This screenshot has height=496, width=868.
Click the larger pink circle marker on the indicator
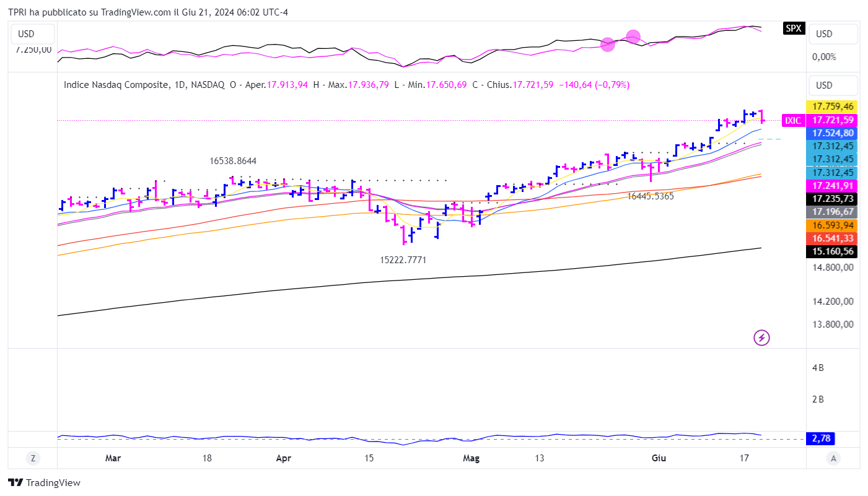[633, 37]
